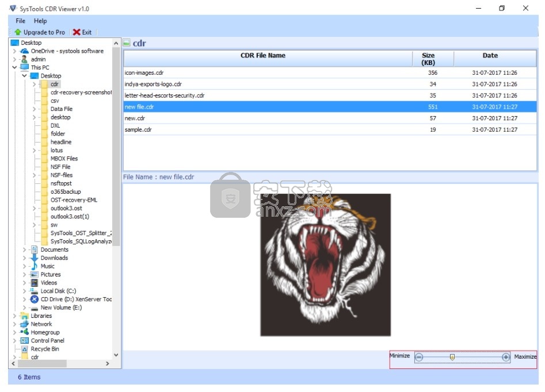This screenshot has height=392, width=545.
Task: Click the Downloads arrow icon
Action: click(x=34, y=258)
